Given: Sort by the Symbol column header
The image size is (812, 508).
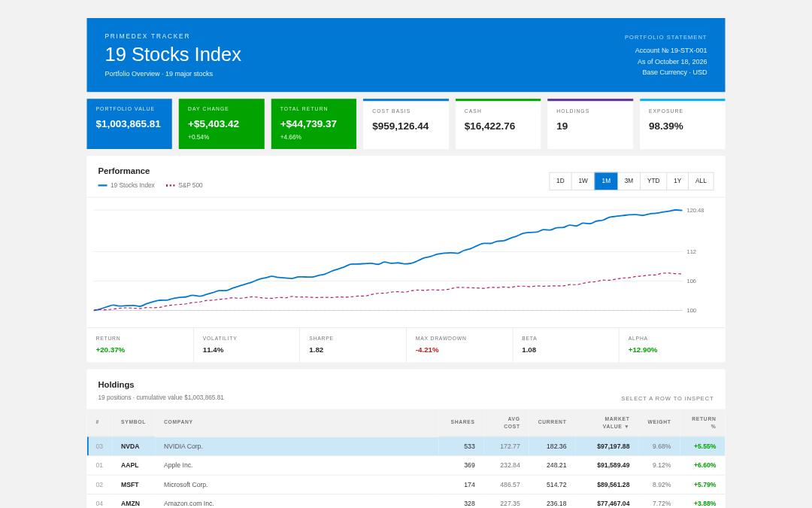Looking at the screenshot, I should coord(133,422).
